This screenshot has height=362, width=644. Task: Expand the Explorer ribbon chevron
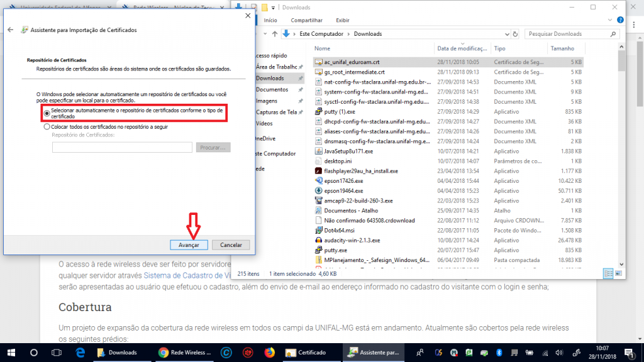pyautogui.click(x=610, y=20)
